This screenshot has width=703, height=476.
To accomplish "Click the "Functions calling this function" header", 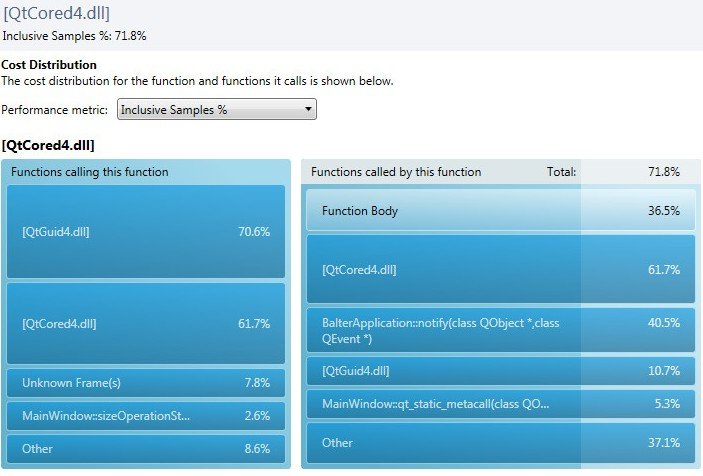I will pos(90,172).
